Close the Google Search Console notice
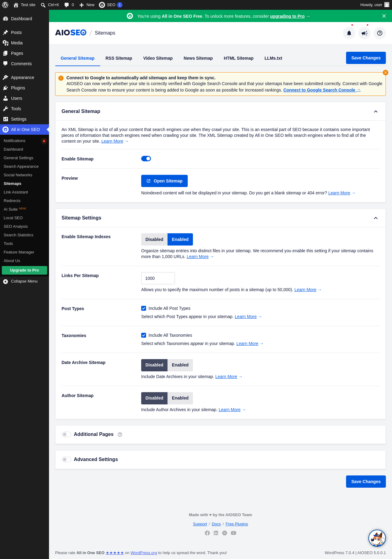 pos(386,73)
